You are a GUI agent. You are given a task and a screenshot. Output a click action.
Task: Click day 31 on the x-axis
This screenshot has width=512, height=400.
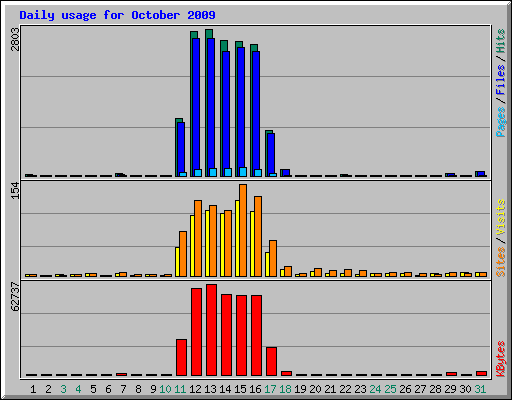pyautogui.click(x=480, y=389)
